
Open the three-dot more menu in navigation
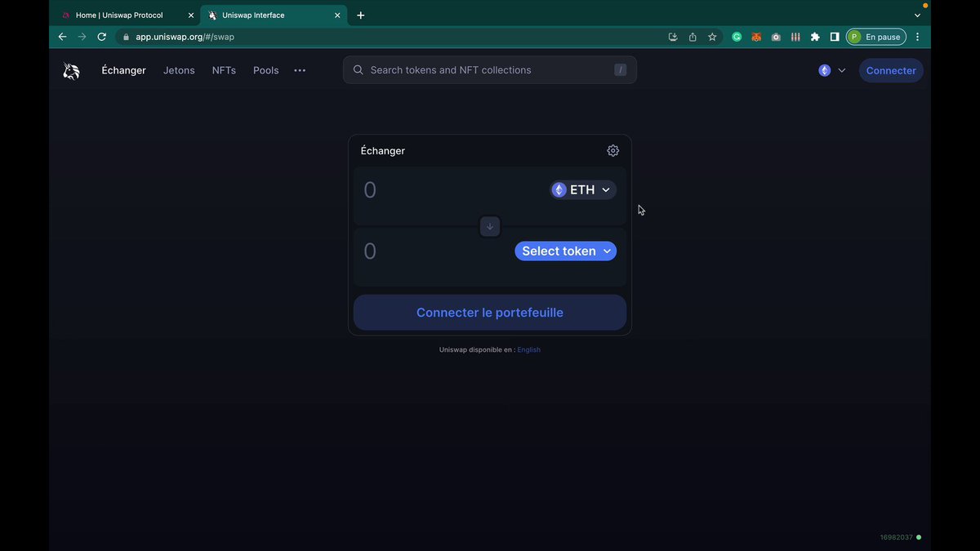(300, 70)
